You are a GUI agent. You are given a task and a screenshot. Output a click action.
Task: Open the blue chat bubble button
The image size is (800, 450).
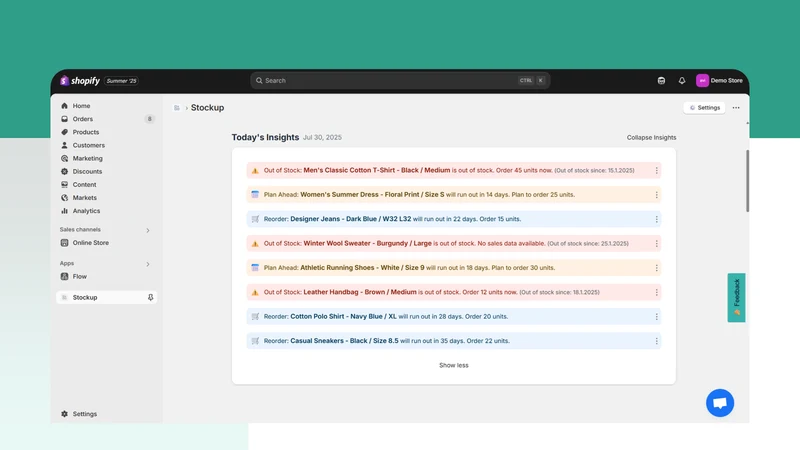pos(720,403)
